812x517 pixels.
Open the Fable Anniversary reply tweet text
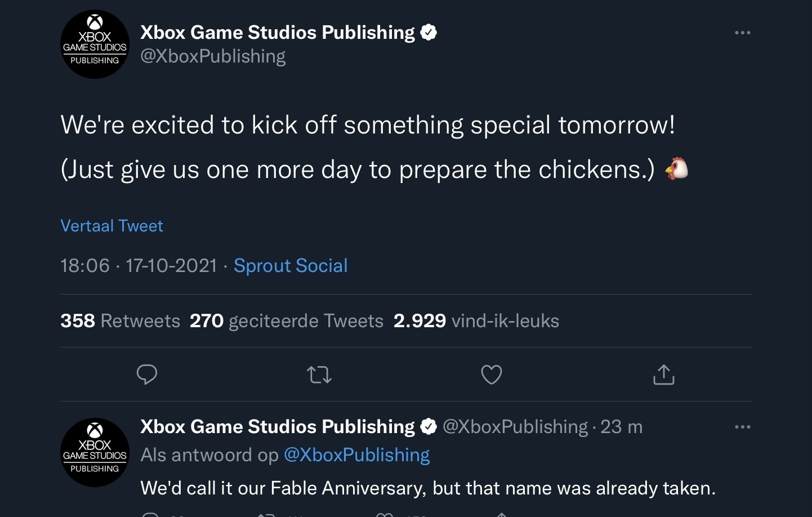tap(427, 488)
